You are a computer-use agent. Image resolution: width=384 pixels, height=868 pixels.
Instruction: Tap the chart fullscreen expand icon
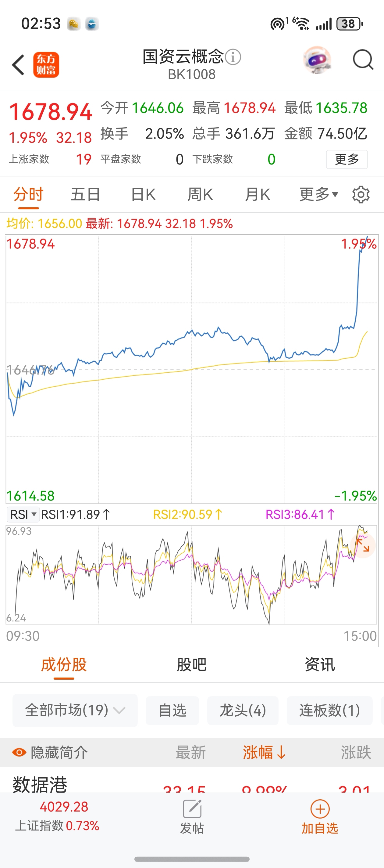363,545
